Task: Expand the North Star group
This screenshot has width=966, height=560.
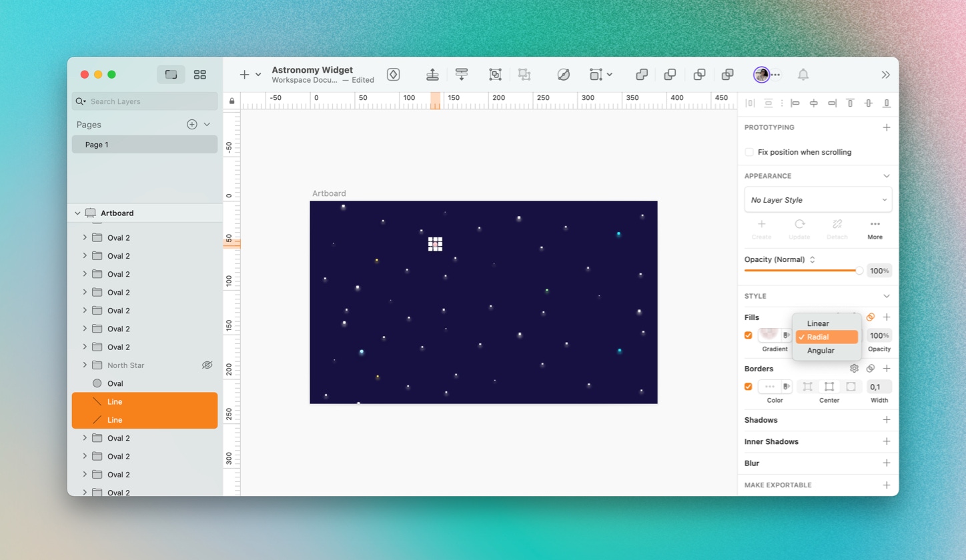Action: click(x=85, y=365)
